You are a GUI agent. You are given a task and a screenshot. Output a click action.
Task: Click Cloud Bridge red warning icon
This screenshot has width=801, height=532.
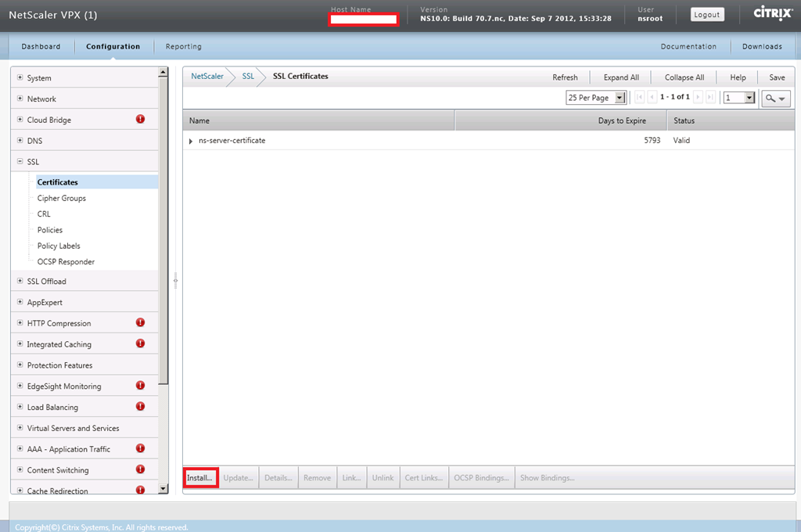point(140,119)
